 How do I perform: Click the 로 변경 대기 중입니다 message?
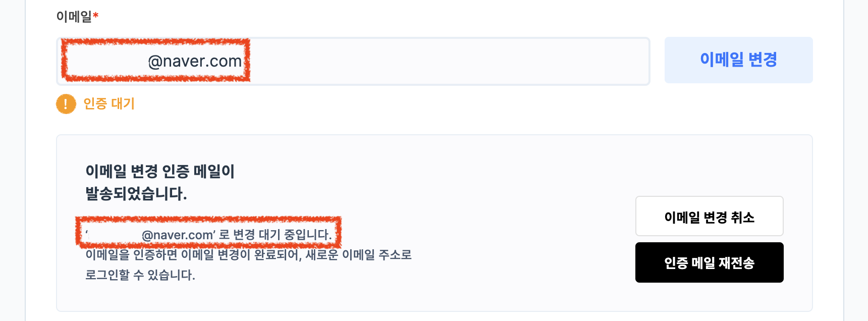coord(276,235)
